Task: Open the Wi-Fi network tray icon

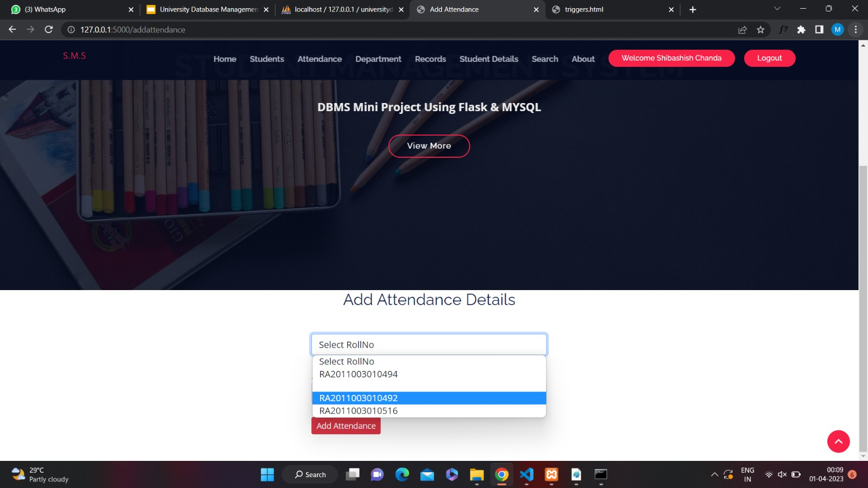Action: click(x=769, y=474)
